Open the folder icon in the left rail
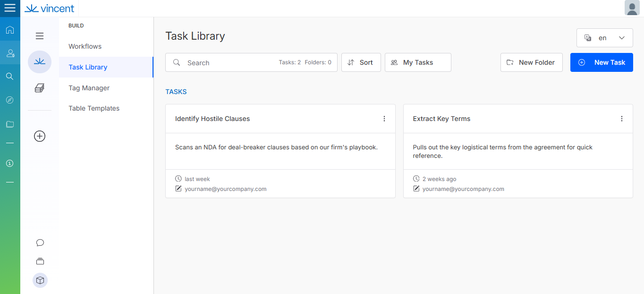Viewport: 644px width, 294px height. (10, 124)
